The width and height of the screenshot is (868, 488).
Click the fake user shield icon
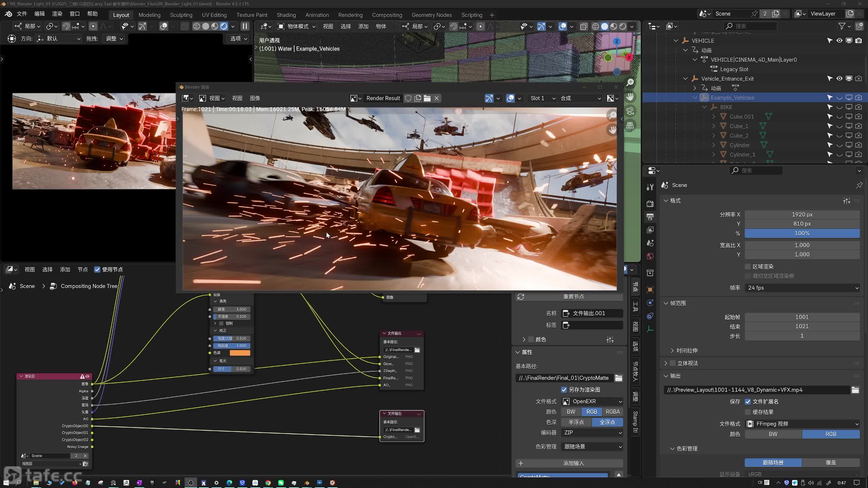click(x=408, y=98)
